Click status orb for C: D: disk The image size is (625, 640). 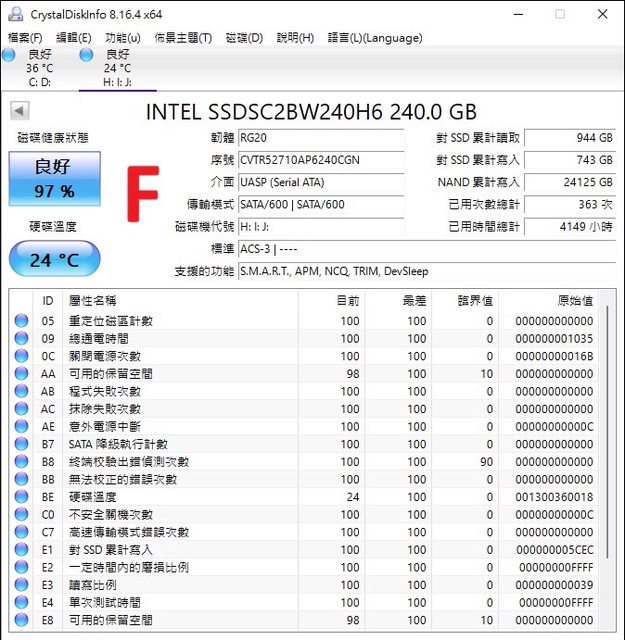pyautogui.click(x=9, y=56)
